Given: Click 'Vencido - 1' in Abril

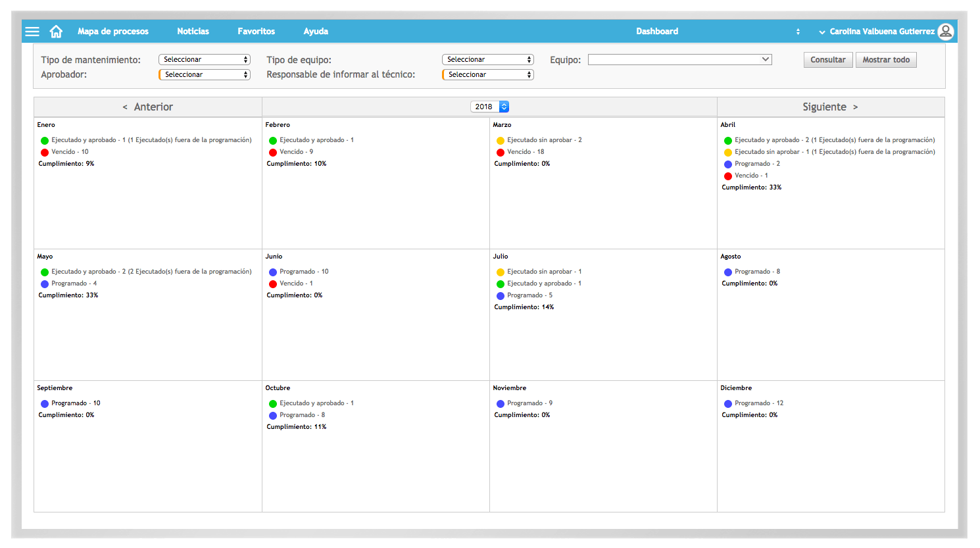Looking at the screenshot, I should (751, 176).
